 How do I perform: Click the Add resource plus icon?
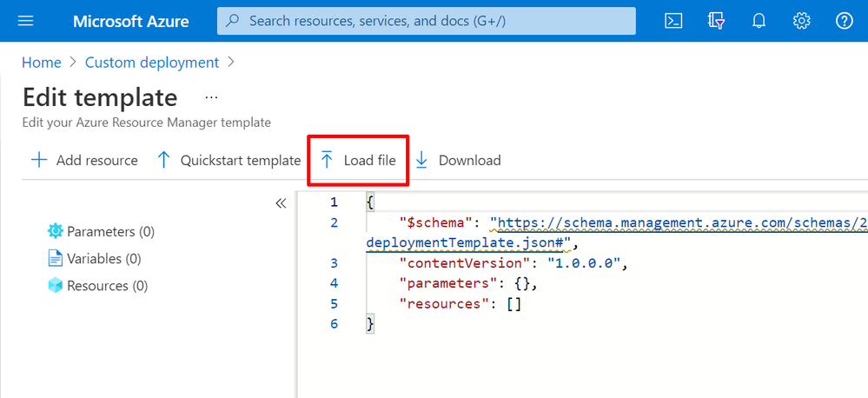(39, 161)
